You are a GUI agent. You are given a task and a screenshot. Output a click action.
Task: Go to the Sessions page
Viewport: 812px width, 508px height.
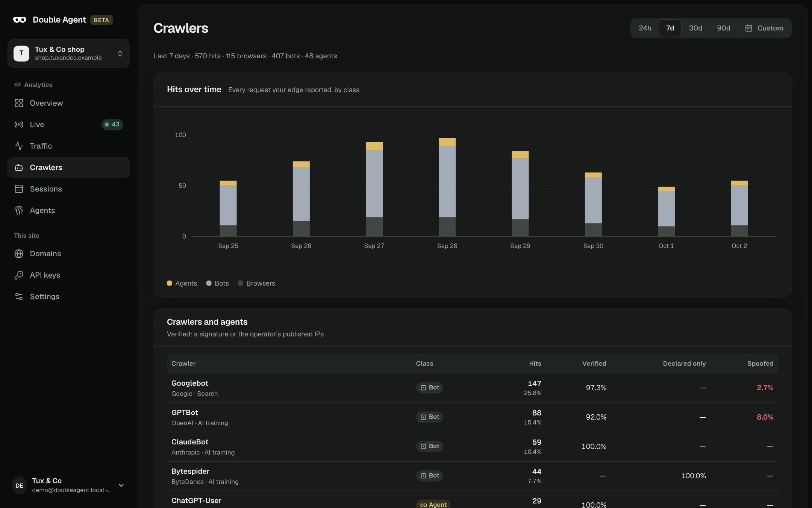[69, 189]
